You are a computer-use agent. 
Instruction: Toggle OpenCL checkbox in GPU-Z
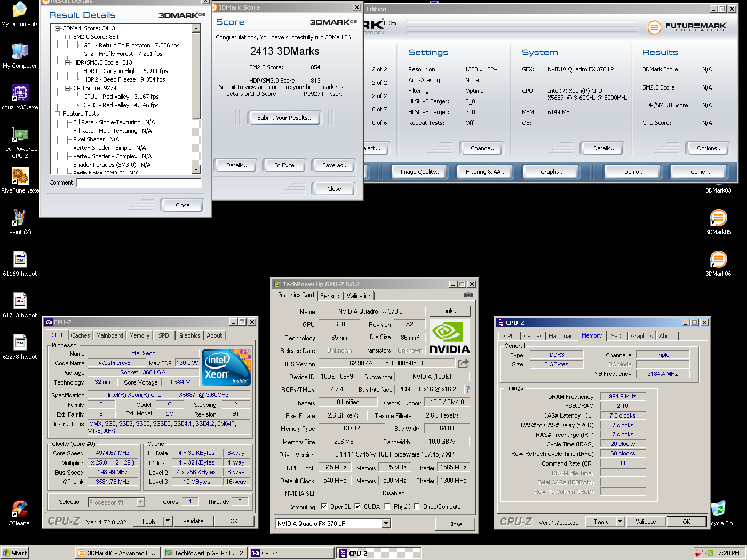point(324,507)
